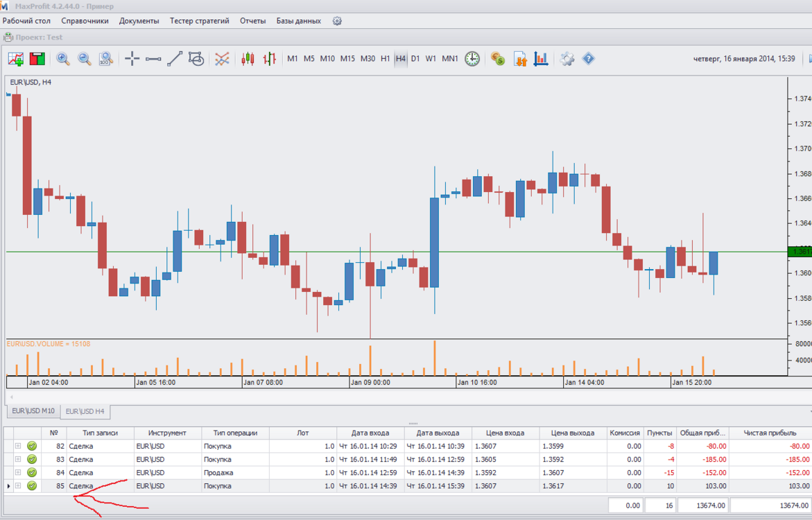Click the document with orange arrows icon

pyautogui.click(x=520, y=59)
